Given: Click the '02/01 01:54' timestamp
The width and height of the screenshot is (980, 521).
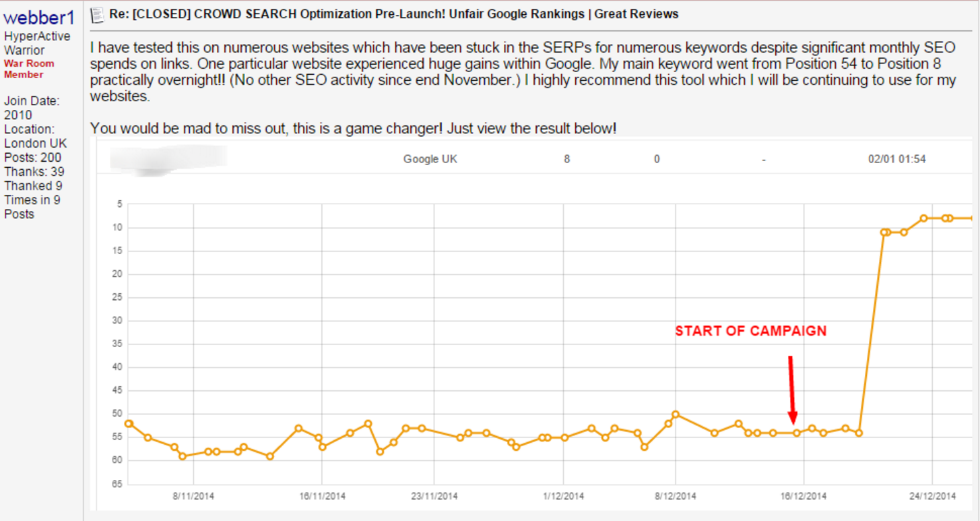Looking at the screenshot, I should pyautogui.click(x=896, y=159).
